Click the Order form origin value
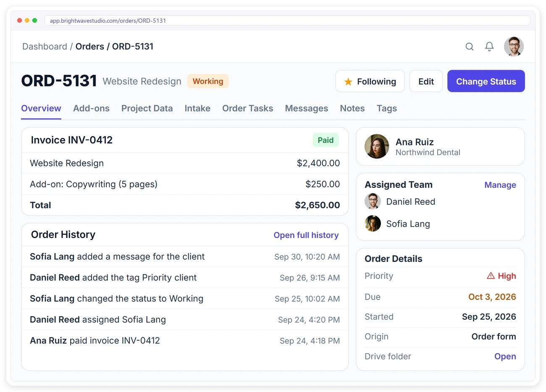 click(x=494, y=337)
